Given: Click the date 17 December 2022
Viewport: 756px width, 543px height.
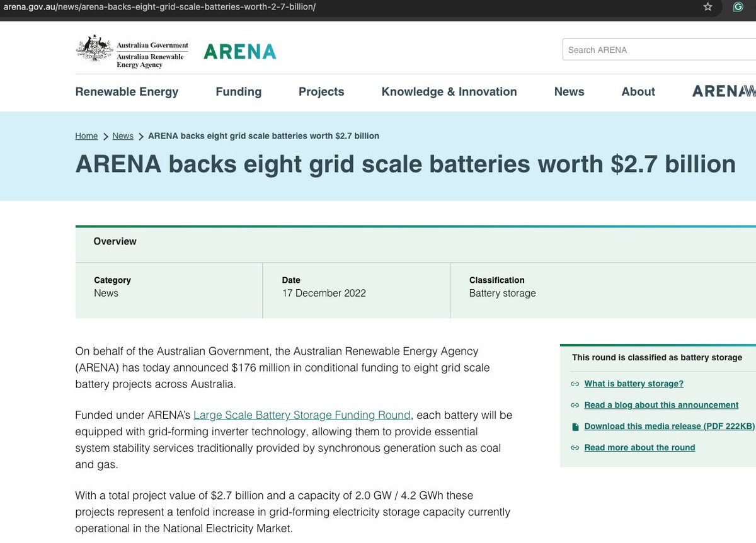Looking at the screenshot, I should coord(324,293).
